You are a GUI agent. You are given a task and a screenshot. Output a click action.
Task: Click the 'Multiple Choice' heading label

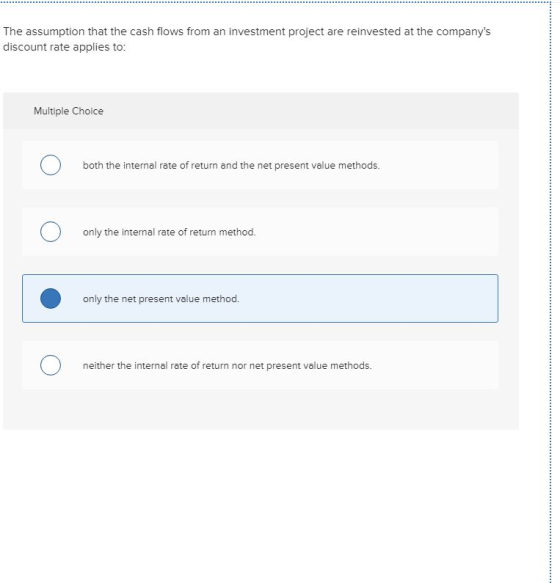pyautogui.click(x=68, y=111)
